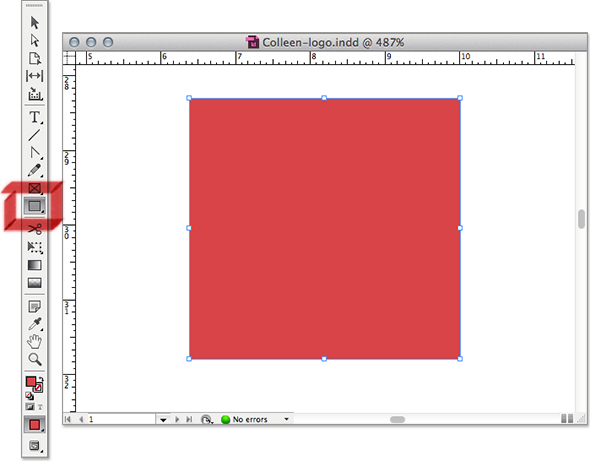Select the Gap tool
The image size is (590, 461).
click(x=35, y=76)
